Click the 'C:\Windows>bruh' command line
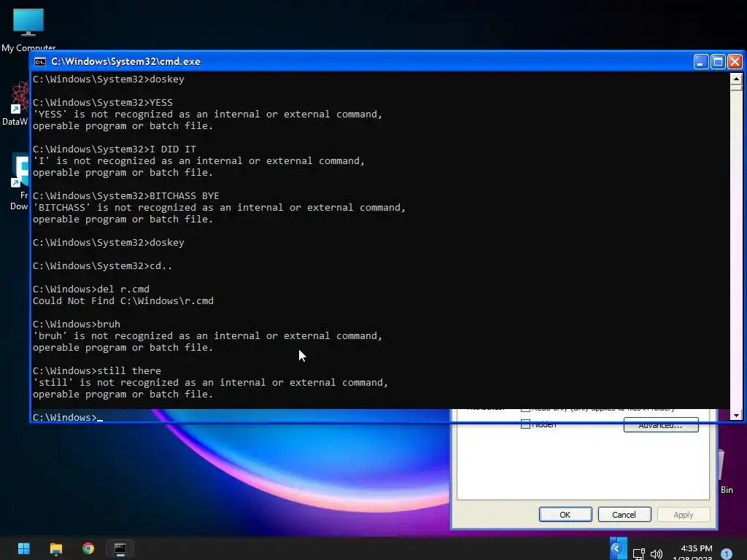Viewport: 747px width, 560px height. (x=76, y=324)
